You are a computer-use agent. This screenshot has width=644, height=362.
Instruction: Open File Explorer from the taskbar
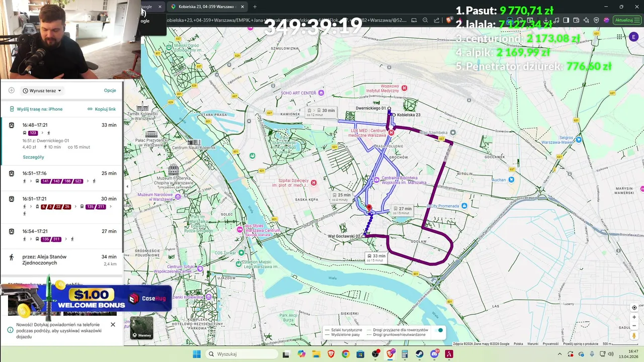coord(316,354)
